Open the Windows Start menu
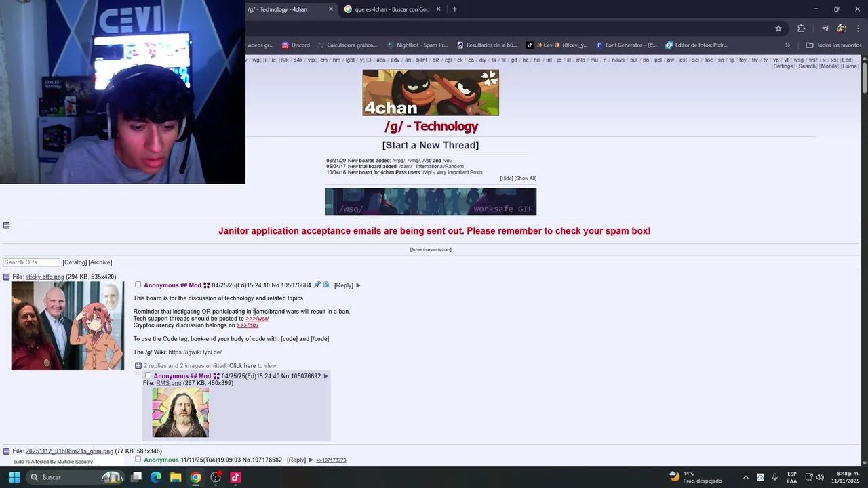 coord(14,477)
